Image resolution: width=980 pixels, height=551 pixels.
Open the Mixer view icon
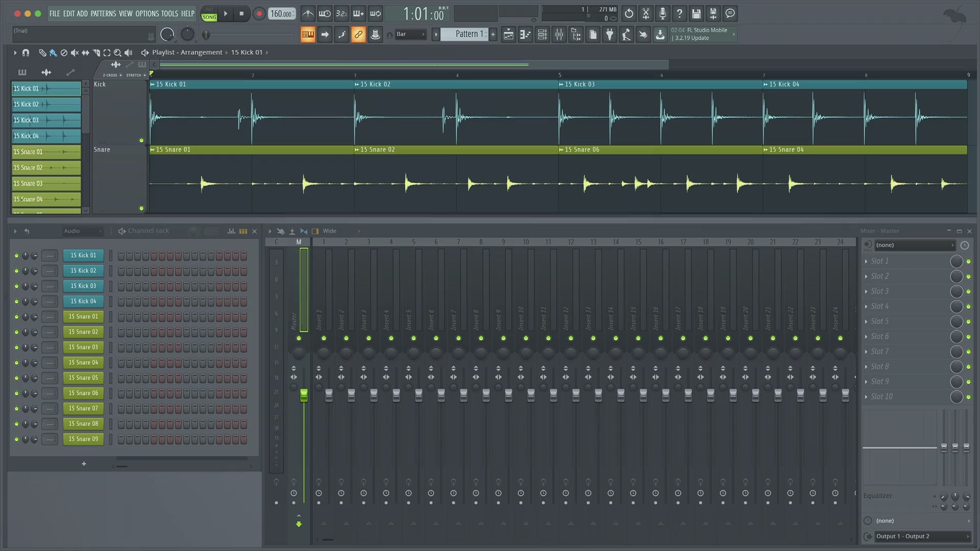(x=559, y=35)
